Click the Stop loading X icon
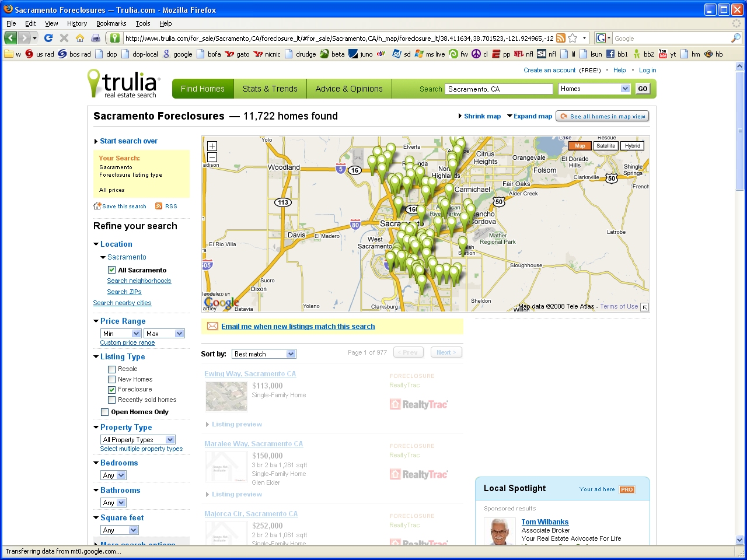The height and width of the screenshot is (560, 747). (64, 38)
